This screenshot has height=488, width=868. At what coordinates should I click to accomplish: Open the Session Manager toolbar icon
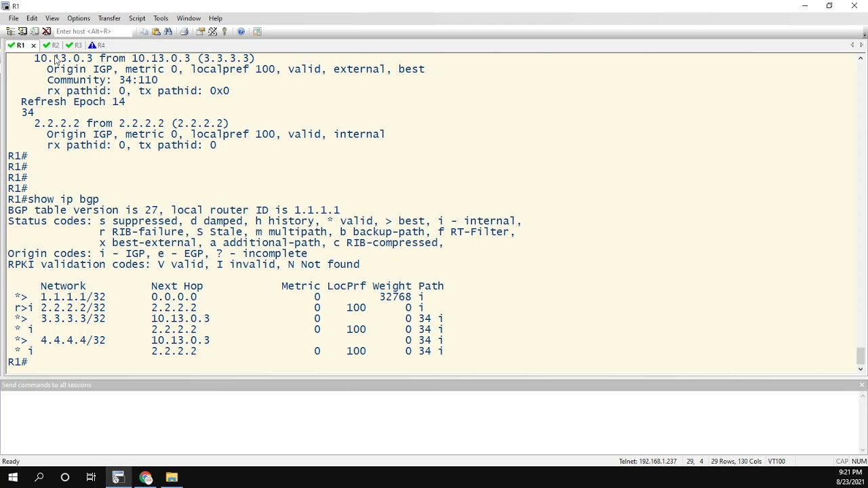[10, 31]
